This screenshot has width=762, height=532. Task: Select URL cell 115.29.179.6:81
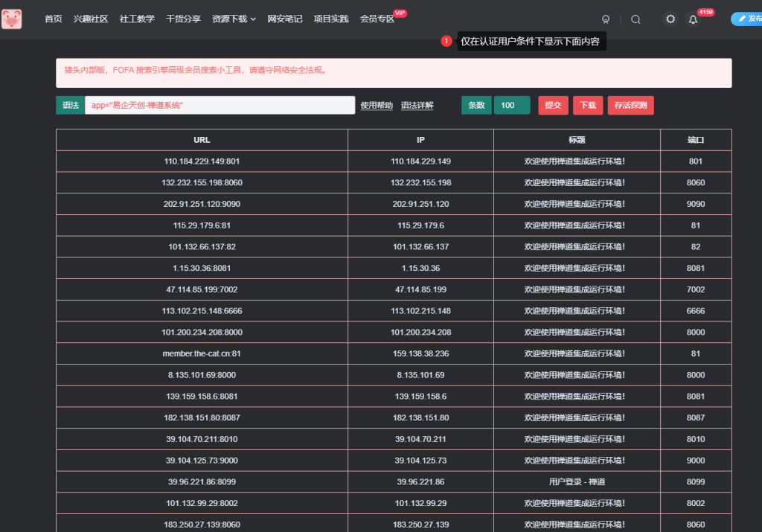(x=202, y=225)
